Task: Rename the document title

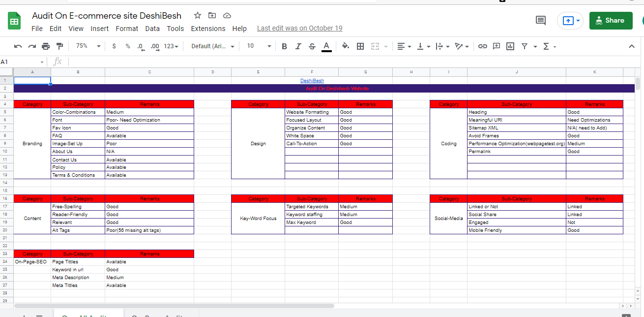Action: coord(107,16)
